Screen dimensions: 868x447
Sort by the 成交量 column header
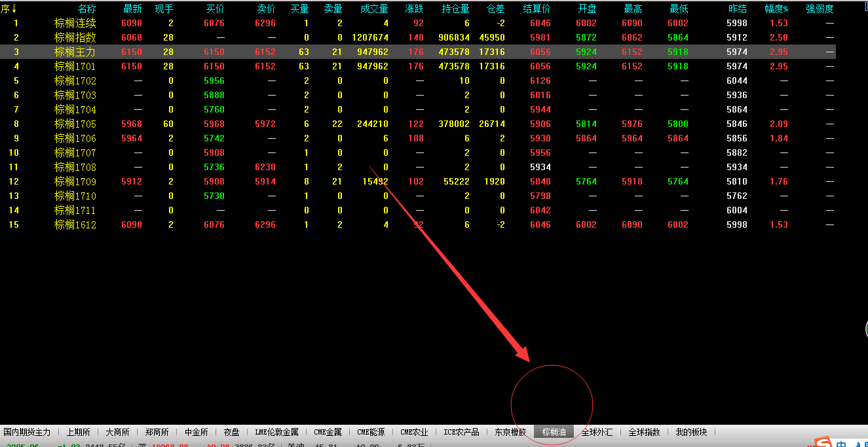(x=374, y=9)
